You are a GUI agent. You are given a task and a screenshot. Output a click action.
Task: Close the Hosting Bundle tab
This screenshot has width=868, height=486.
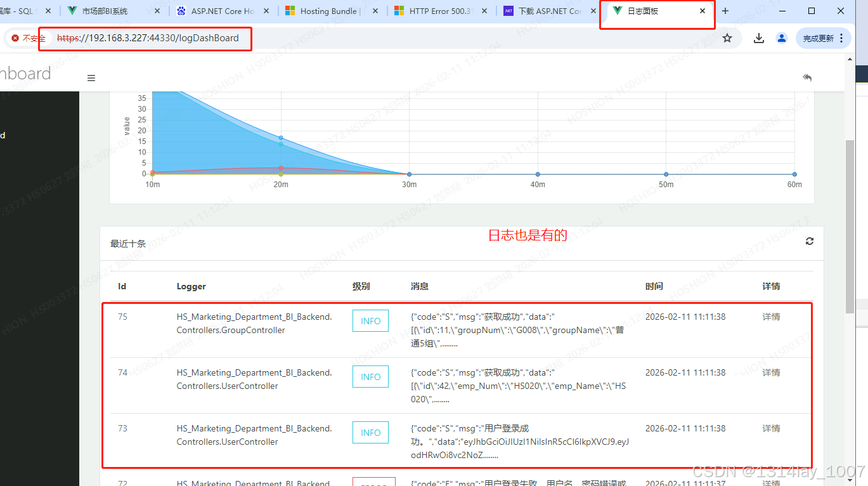tap(375, 11)
